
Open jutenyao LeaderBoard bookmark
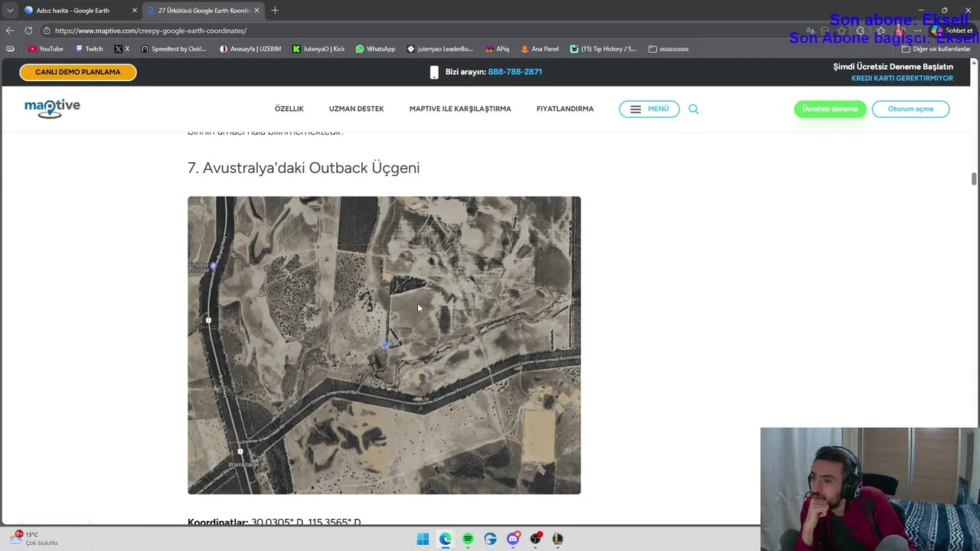pos(440,49)
